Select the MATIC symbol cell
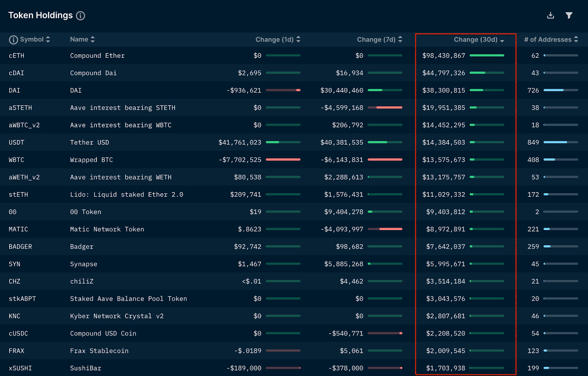 coord(18,229)
